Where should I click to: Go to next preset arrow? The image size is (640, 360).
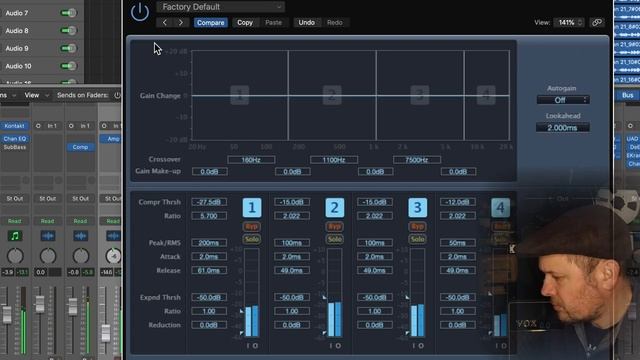point(180,22)
